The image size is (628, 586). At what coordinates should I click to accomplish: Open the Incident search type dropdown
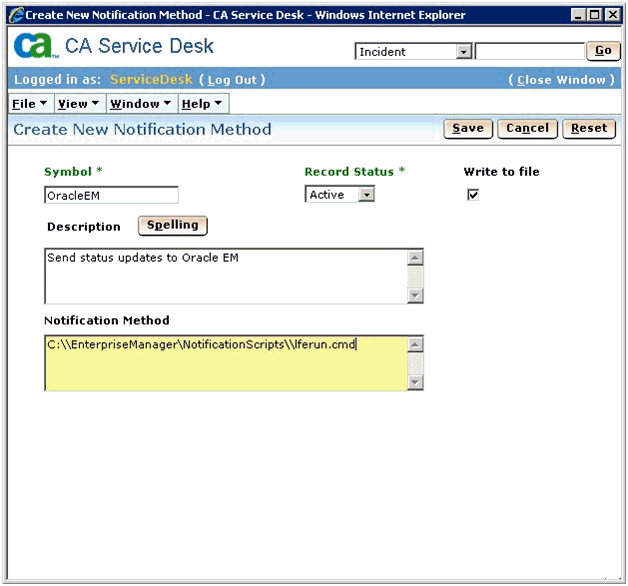coord(463,52)
